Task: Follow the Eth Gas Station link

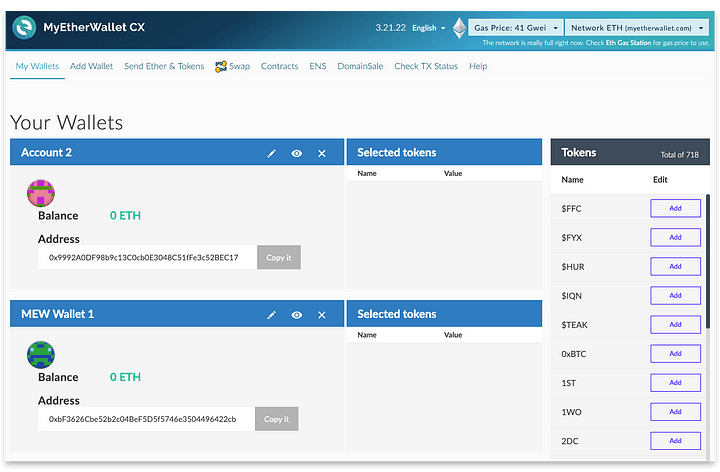Action: (628, 43)
